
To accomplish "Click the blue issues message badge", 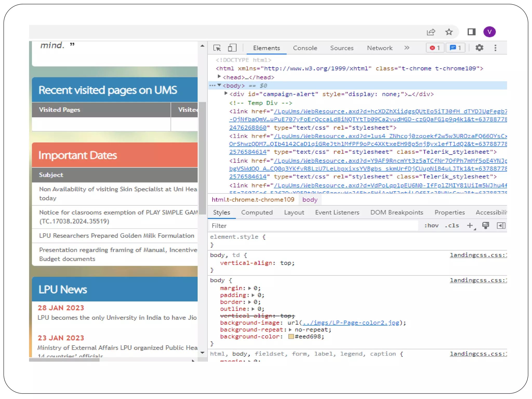I will pyautogui.click(x=455, y=48).
